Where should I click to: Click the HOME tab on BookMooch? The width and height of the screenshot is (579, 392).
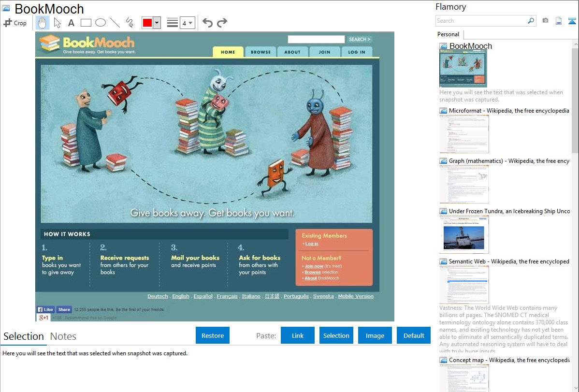pyautogui.click(x=228, y=52)
